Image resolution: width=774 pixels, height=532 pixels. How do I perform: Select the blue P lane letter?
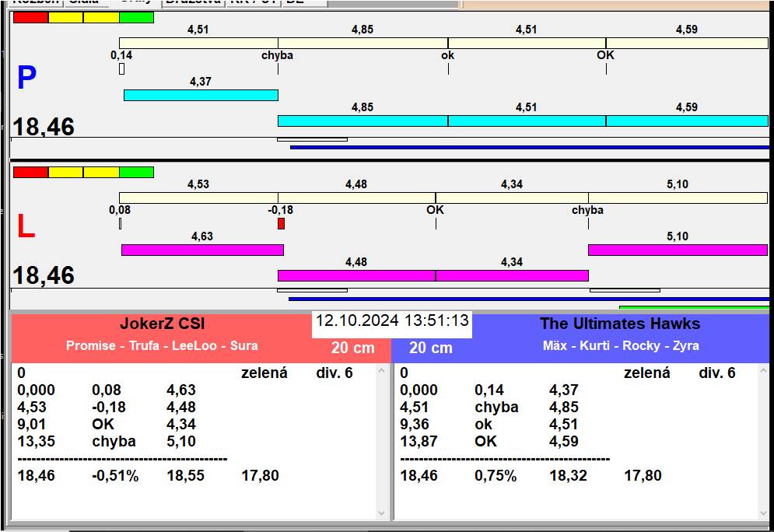(26, 78)
